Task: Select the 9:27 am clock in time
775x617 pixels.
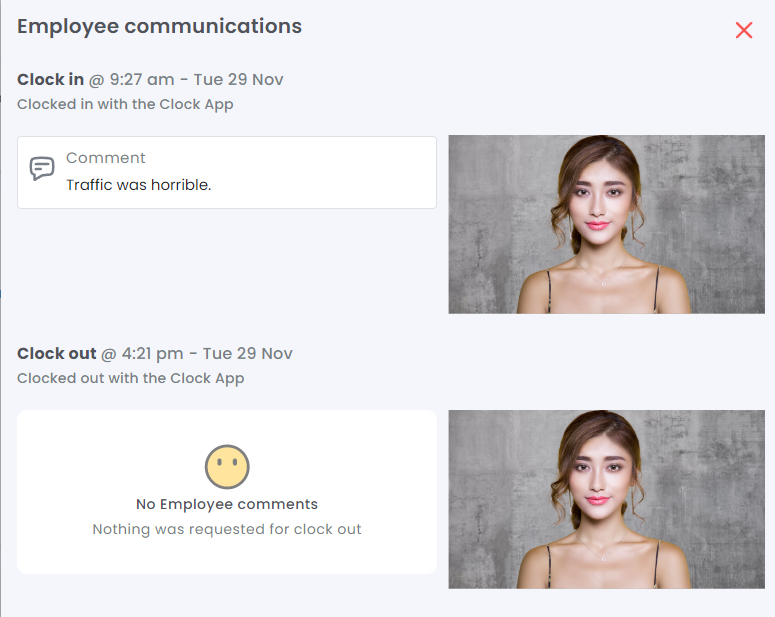Action: (141, 80)
